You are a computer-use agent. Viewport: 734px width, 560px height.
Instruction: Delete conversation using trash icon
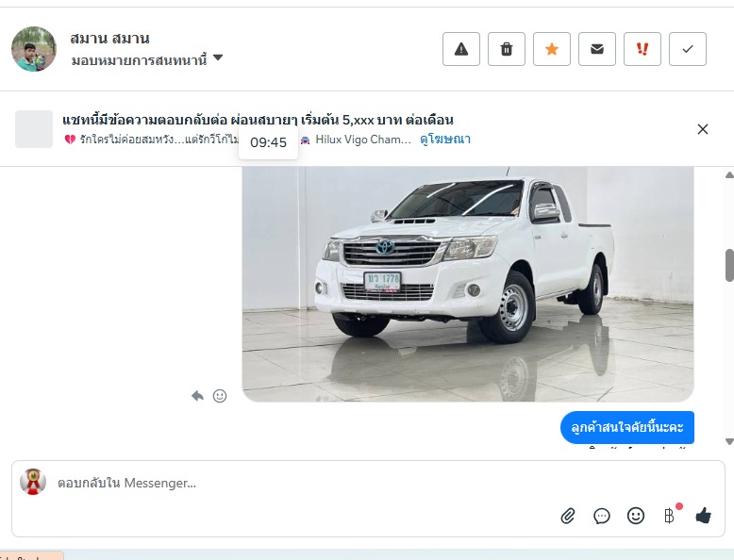[x=507, y=49]
